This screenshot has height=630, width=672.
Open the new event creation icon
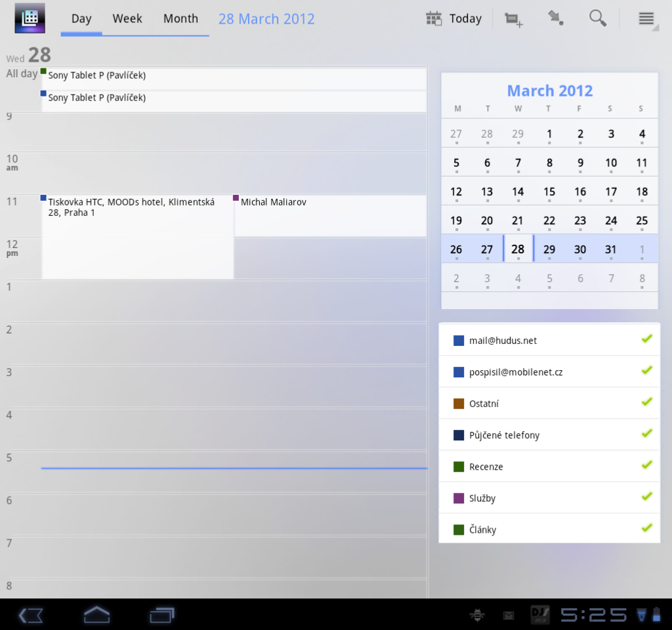(513, 18)
